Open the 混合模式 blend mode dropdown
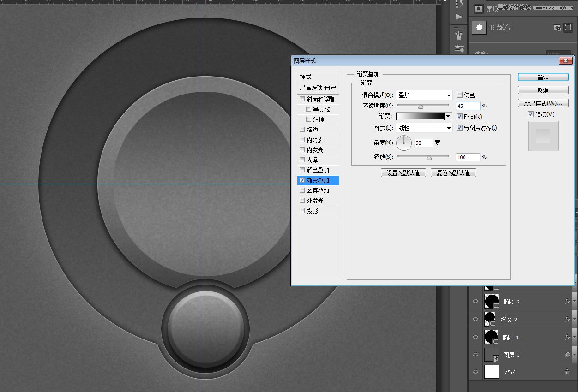 pos(424,95)
